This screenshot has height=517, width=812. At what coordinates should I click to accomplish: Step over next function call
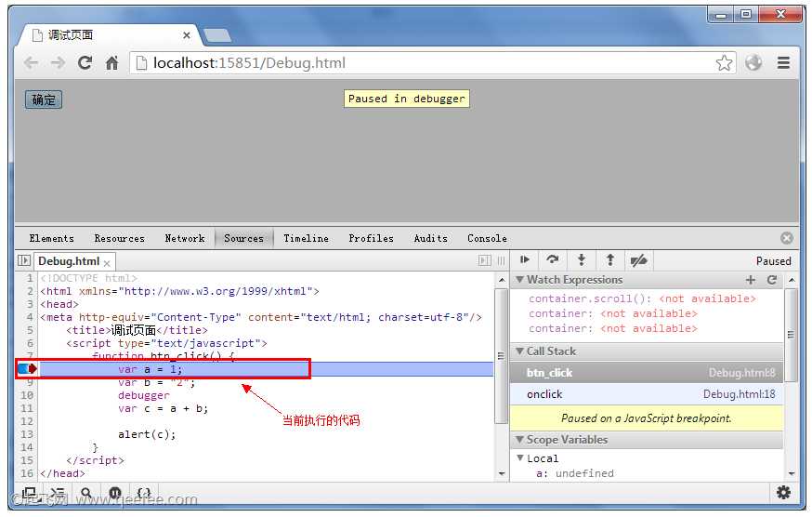coord(553,259)
